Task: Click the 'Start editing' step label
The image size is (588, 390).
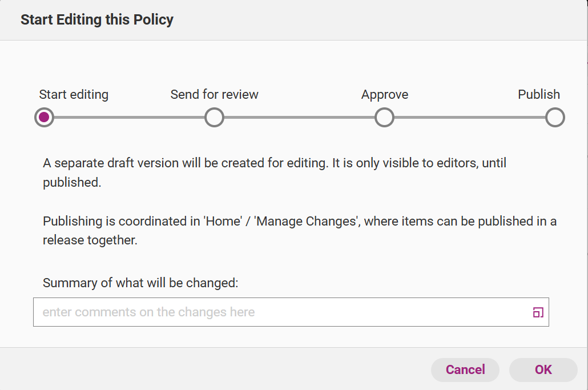Action: [74, 95]
